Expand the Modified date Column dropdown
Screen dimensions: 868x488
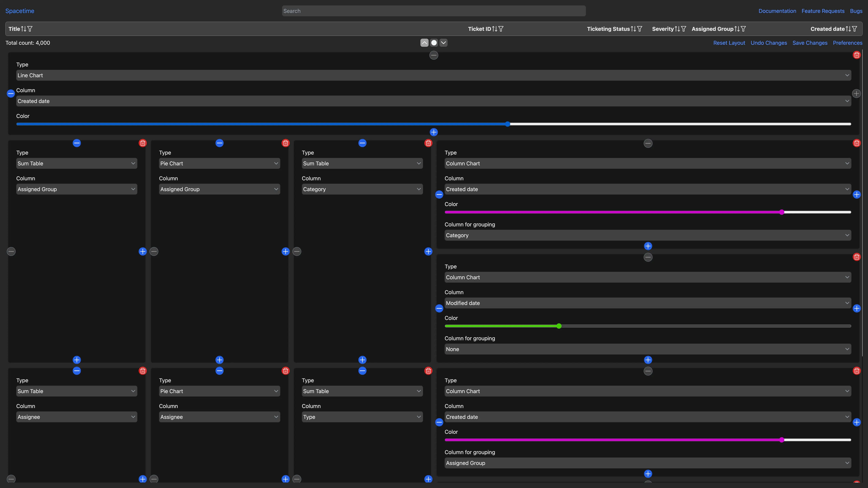648,303
